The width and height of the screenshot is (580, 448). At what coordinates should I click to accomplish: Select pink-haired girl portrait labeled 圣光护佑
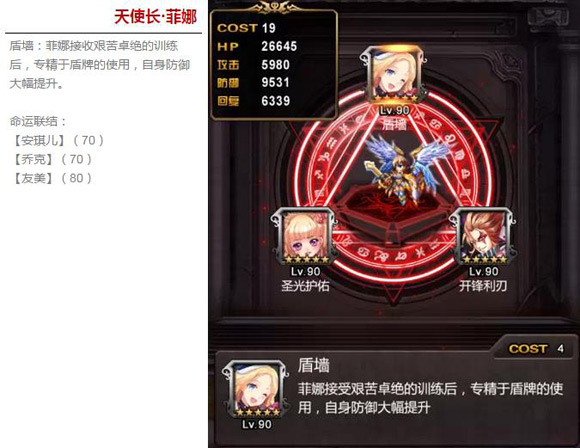point(304,237)
